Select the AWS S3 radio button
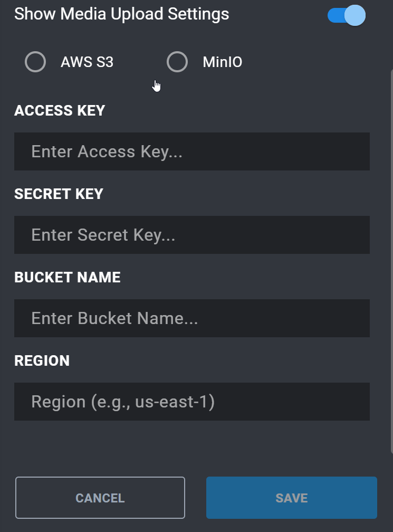Screen dimensions: 393x532 point(35,62)
